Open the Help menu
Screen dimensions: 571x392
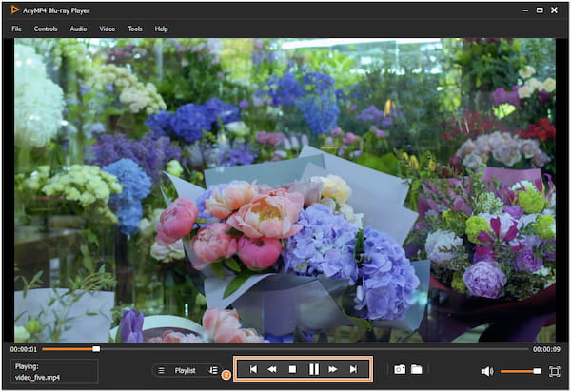[x=161, y=29]
